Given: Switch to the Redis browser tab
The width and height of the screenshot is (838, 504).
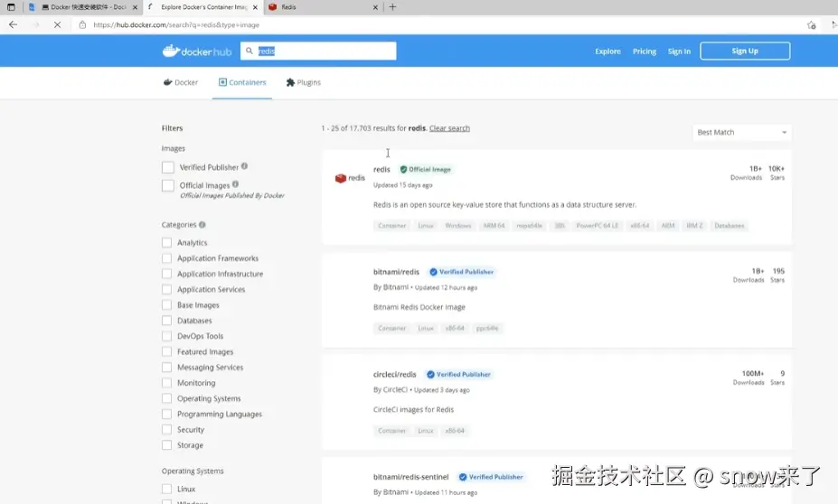Looking at the screenshot, I should (323, 7).
